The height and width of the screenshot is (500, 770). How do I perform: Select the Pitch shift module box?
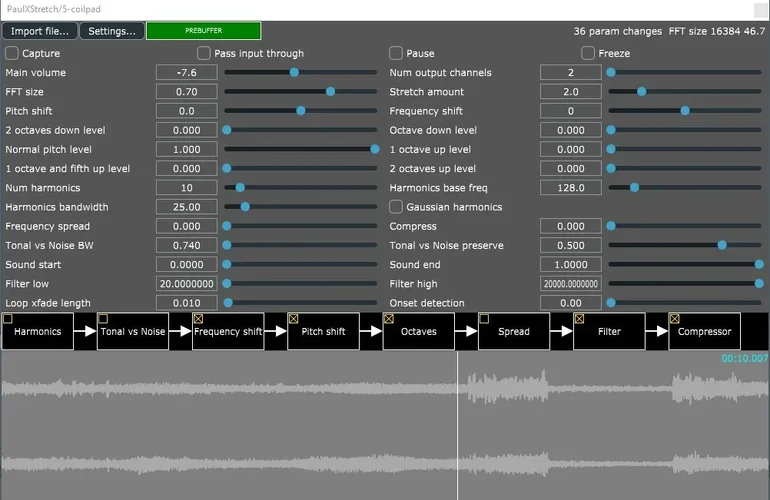pos(323,332)
